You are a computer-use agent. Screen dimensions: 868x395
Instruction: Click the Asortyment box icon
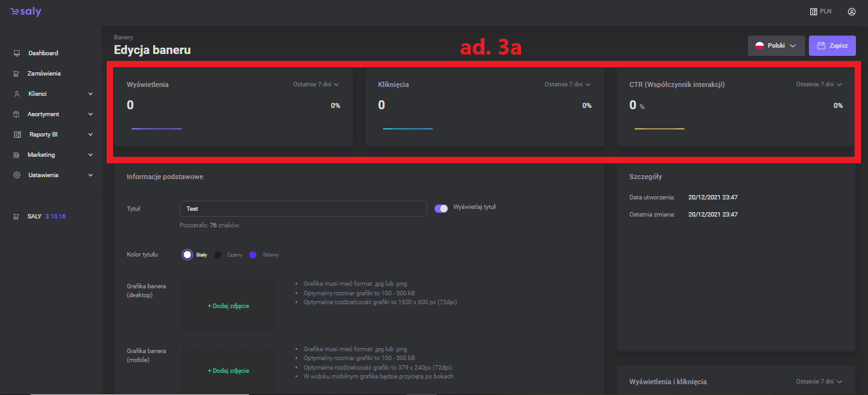click(17, 114)
